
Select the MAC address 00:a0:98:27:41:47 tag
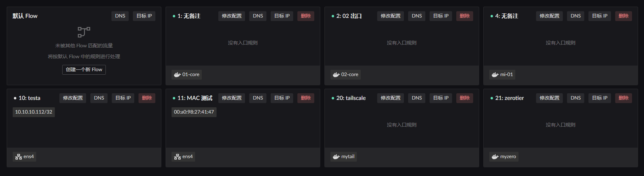[194, 112]
